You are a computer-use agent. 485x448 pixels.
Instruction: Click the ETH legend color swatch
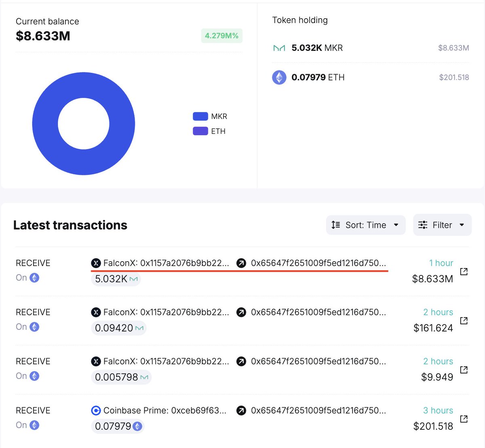point(200,131)
